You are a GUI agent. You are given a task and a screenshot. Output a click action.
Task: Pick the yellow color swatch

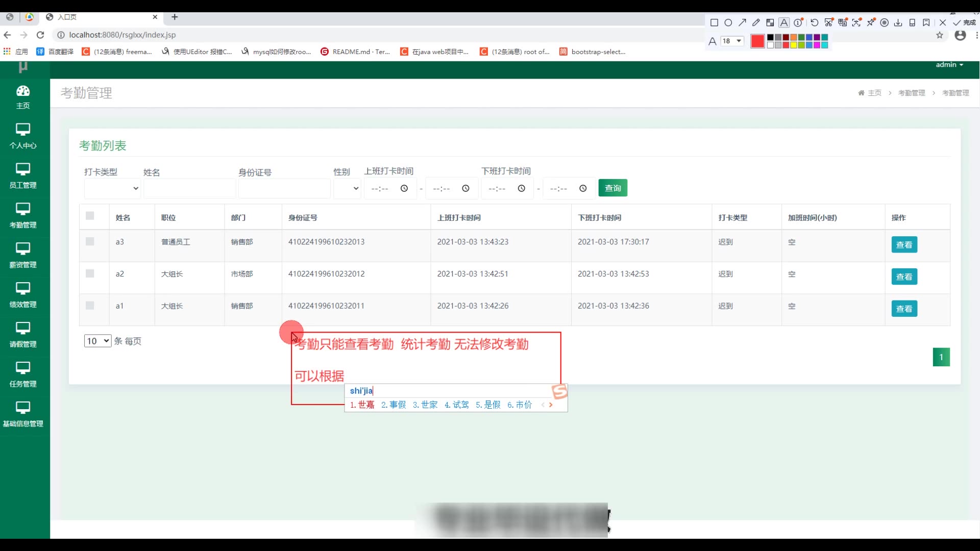pos(794,45)
